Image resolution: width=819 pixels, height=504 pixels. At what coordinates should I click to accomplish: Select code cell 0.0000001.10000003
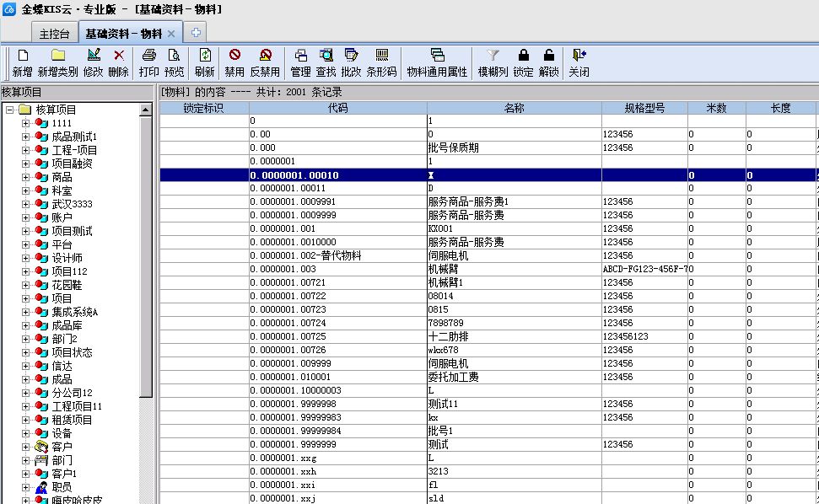tap(338, 390)
